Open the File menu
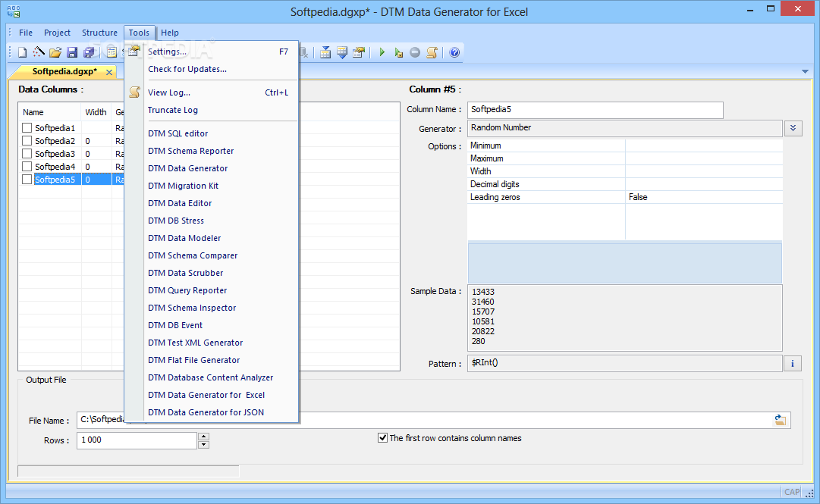 (x=26, y=33)
